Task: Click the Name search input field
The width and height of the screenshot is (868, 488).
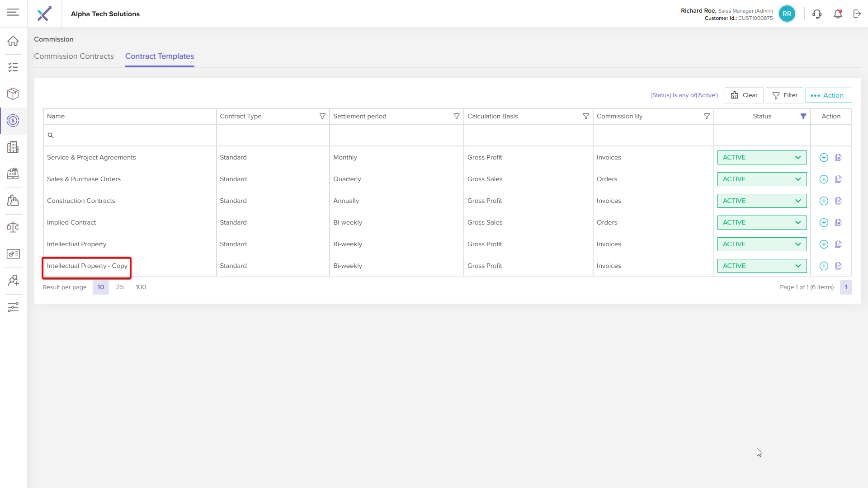Action: tap(130, 136)
